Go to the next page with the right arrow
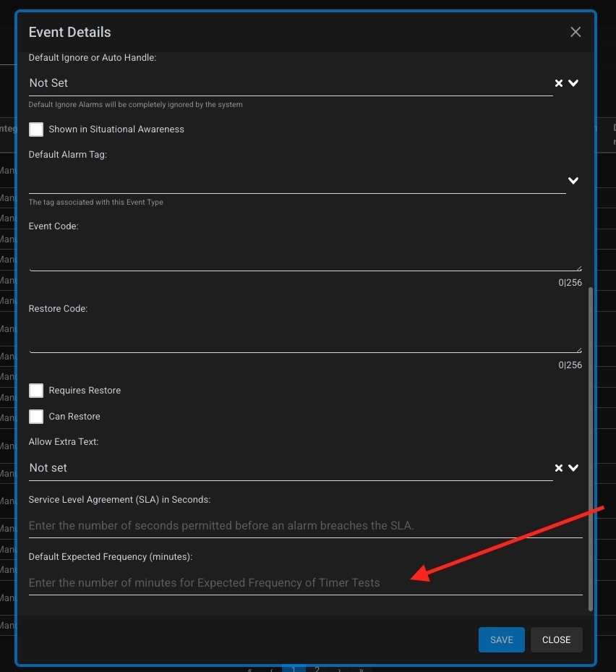Viewport: 616px width, 672px height. (339, 670)
